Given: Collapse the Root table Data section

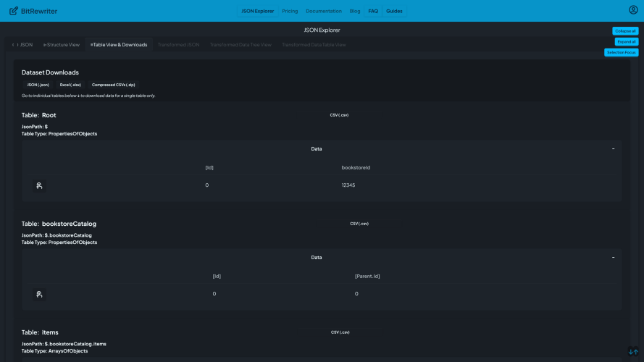Looking at the screenshot, I should [x=613, y=148].
